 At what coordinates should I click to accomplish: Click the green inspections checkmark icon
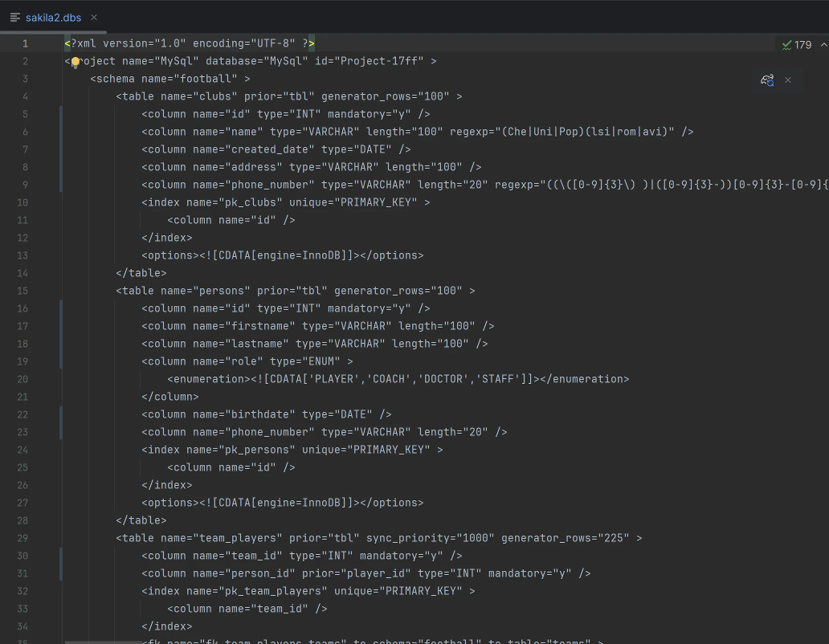coord(786,44)
